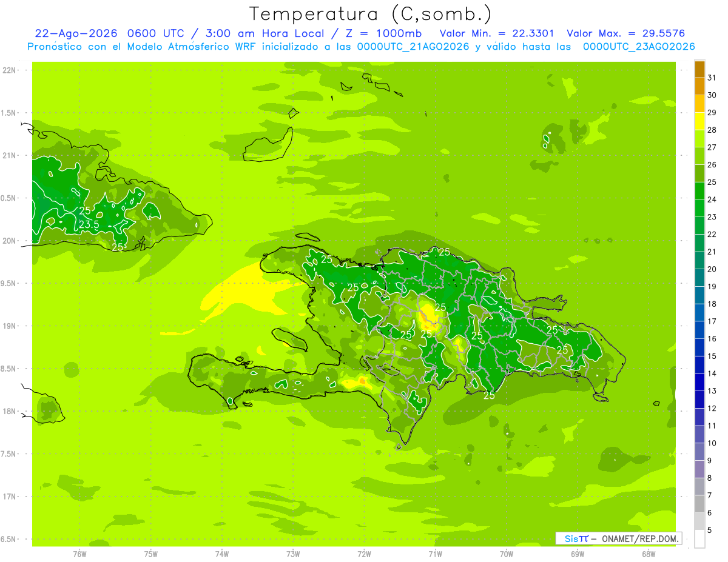This screenshot has height=562, width=728.
Task: Click the '6.5N' latitude tick label
Action: [x=8, y=539]
